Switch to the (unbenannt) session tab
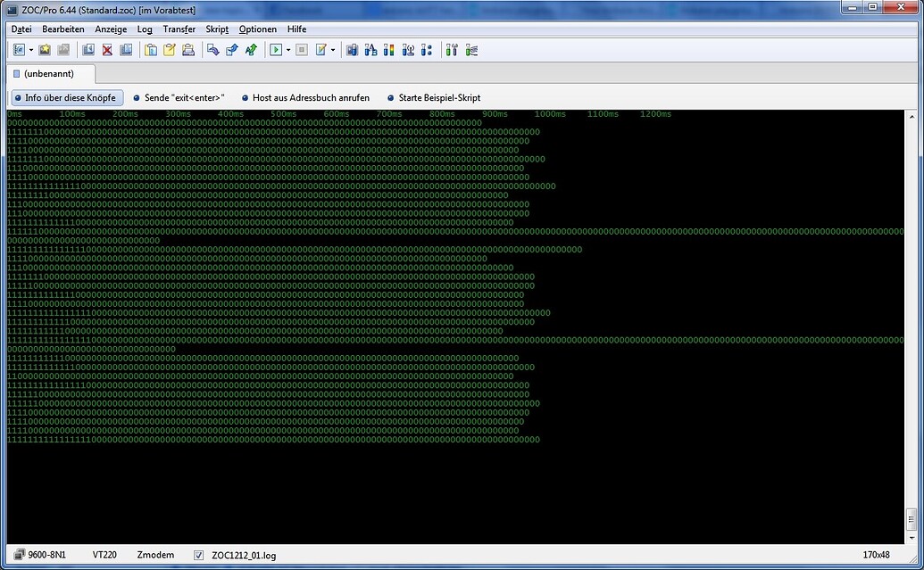 click(x=49, y=74)
